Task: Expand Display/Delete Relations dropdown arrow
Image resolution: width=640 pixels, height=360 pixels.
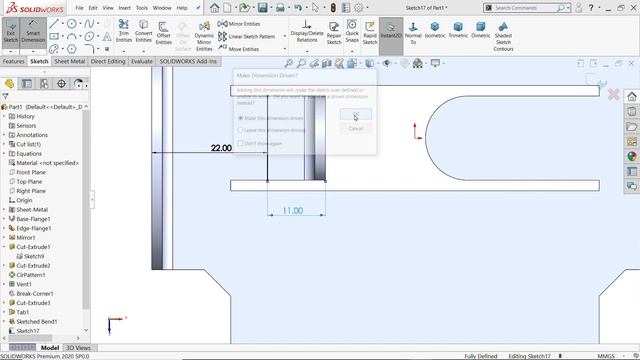Action: (x=307, y=51)
